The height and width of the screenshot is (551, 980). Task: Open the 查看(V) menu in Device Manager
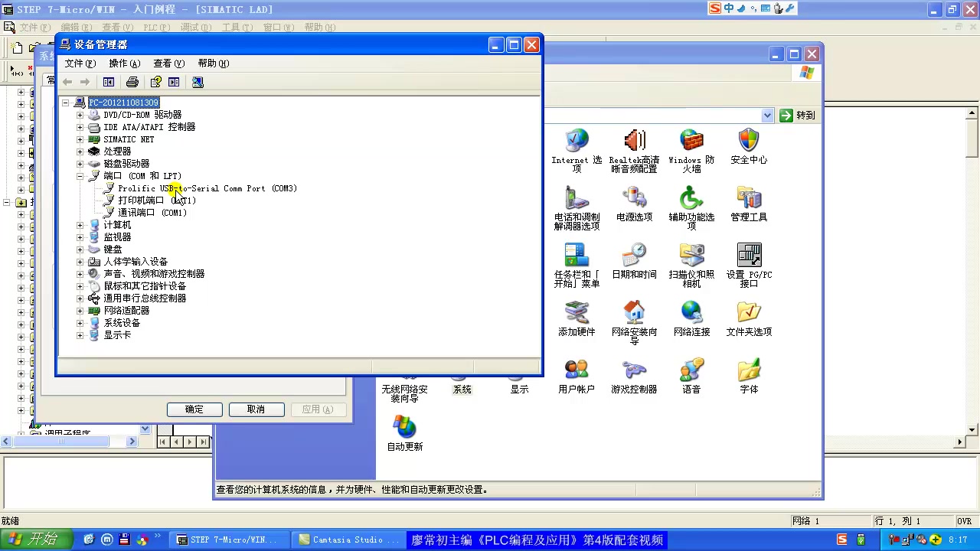168,64
